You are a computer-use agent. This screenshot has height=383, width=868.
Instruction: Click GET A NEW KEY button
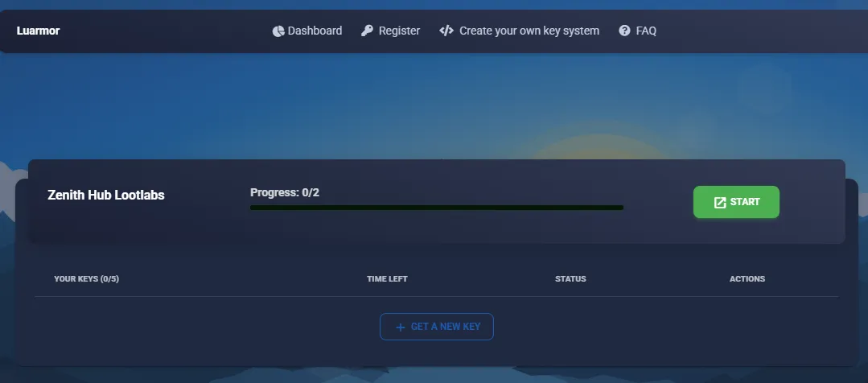coord(437,327)
